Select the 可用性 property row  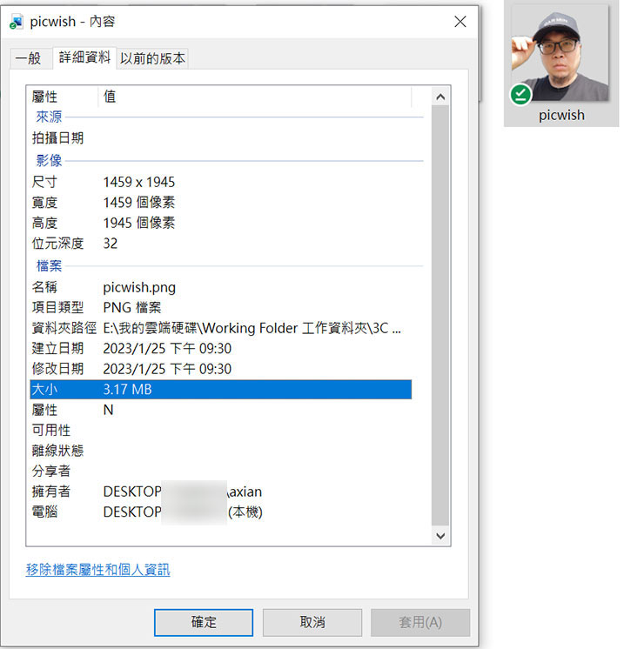[x=221, y=430]
